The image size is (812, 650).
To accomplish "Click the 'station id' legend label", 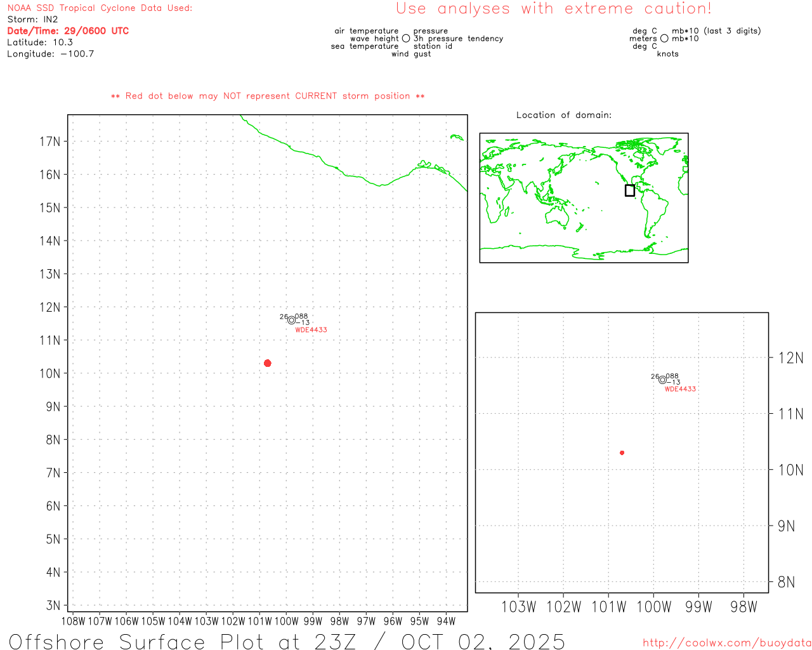I will 433,46.
